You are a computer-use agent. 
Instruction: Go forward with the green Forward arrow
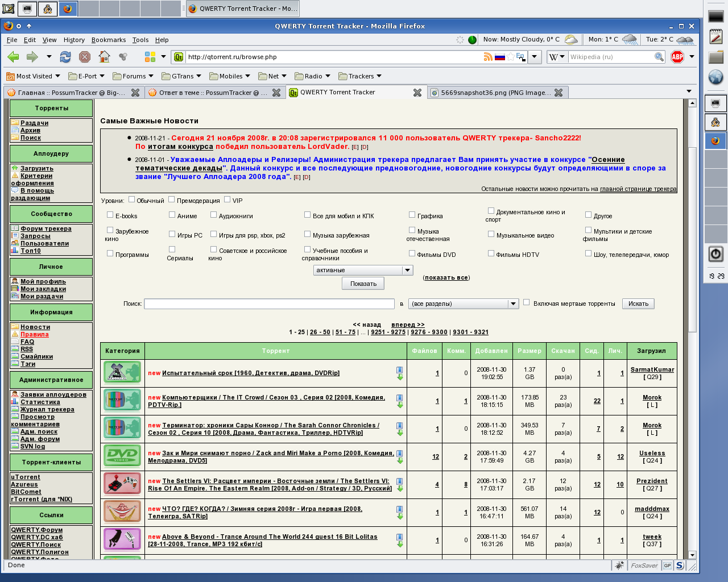coord(32,57)
